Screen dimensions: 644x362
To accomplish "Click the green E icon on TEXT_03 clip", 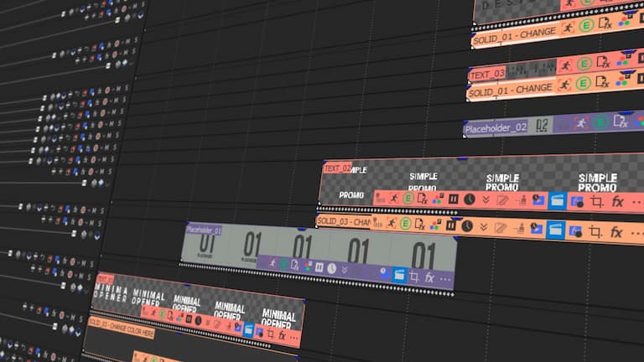I will click(584, 65).
